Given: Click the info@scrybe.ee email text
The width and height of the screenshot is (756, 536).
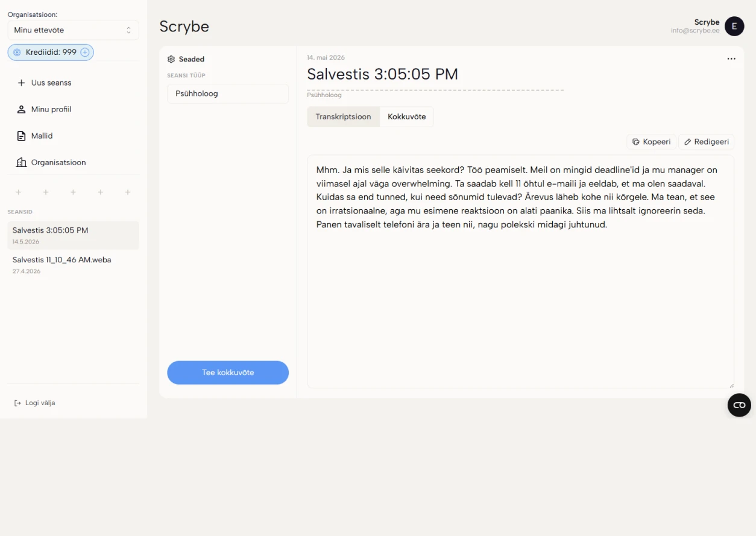Looking at the screenshot, I should click(x=695, y=30).
